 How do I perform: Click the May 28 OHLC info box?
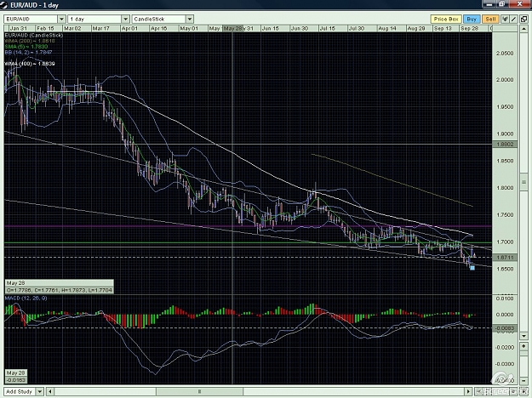(60, 287)
